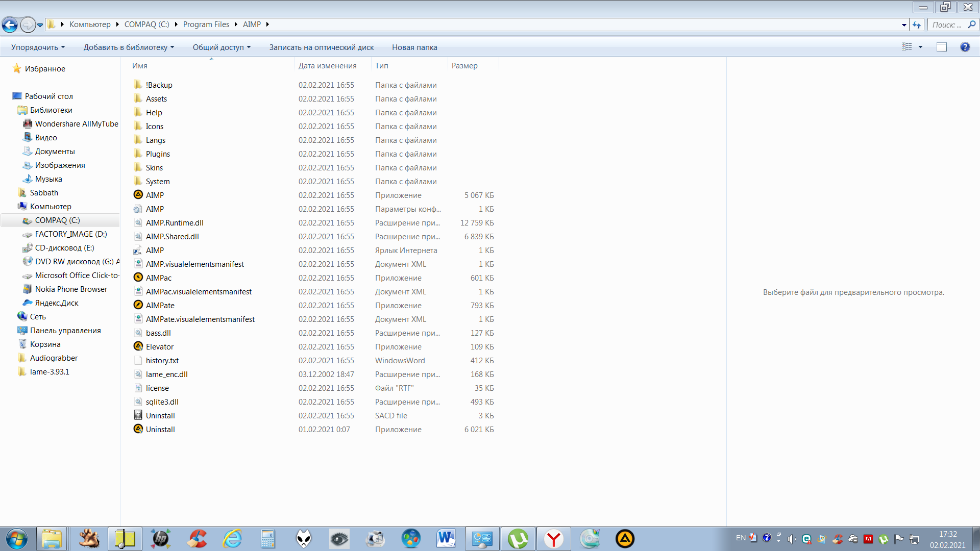
Task: Toggle the preview pane button
Action: click(942, 47)
